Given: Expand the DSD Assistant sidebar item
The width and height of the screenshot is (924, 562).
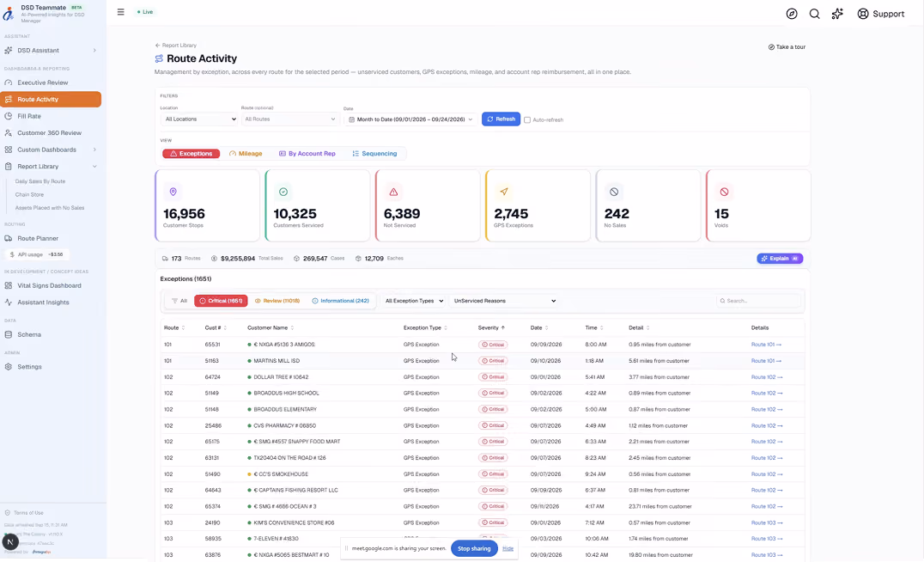Looking at the screenshot, I should (x=51, y=50).
